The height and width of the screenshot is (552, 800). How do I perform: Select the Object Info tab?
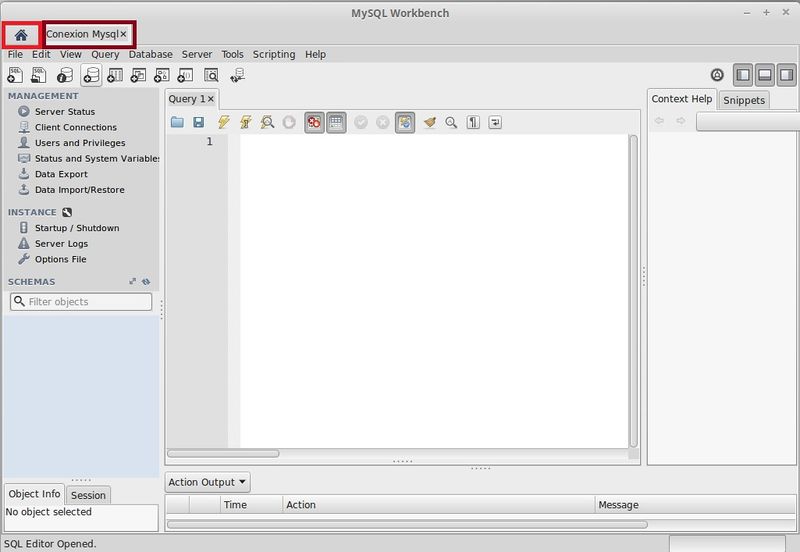click(34, 494)
